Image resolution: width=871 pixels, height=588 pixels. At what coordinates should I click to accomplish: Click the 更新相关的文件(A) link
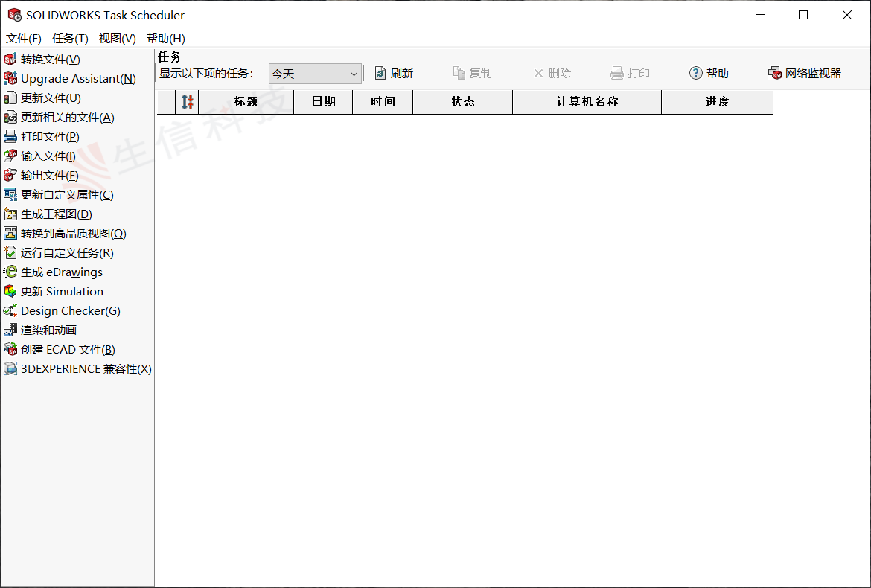[x=67, y=118]
